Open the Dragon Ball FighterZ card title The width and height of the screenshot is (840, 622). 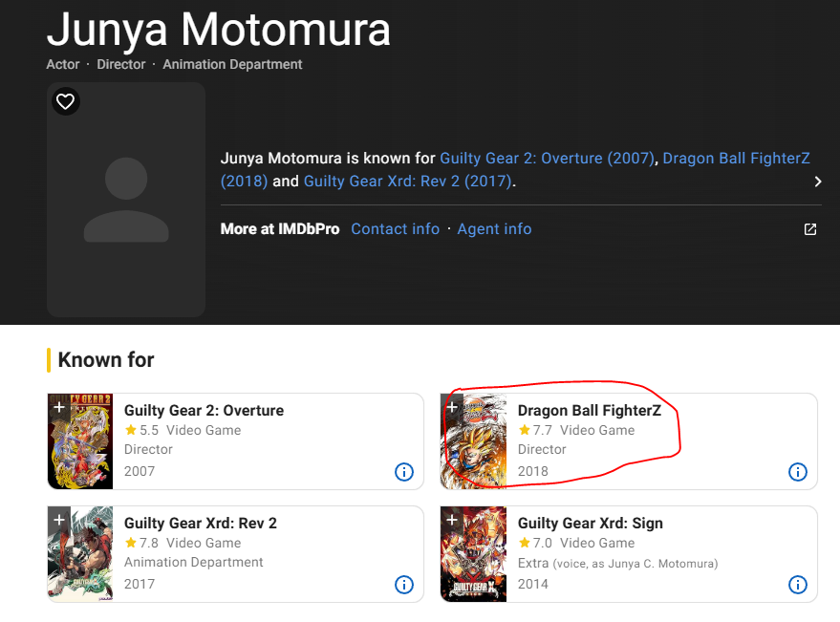click(x=590, y=411)
